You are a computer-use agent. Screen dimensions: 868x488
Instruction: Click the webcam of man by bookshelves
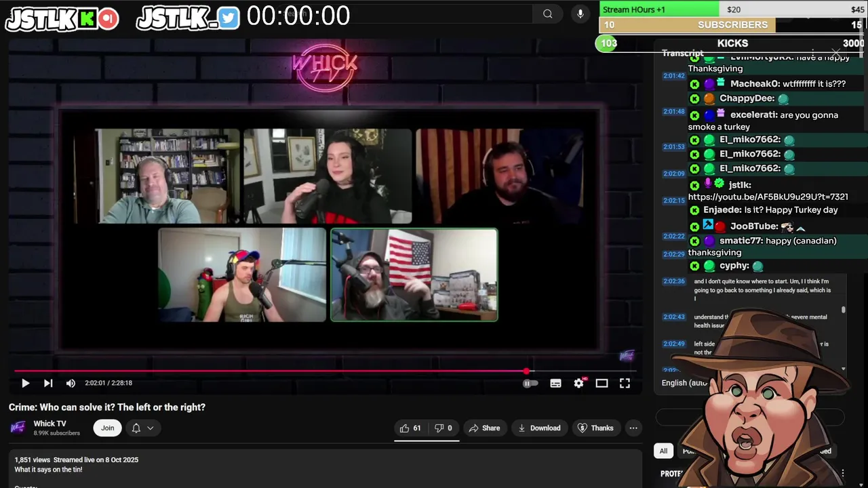[x=157, y=176]
